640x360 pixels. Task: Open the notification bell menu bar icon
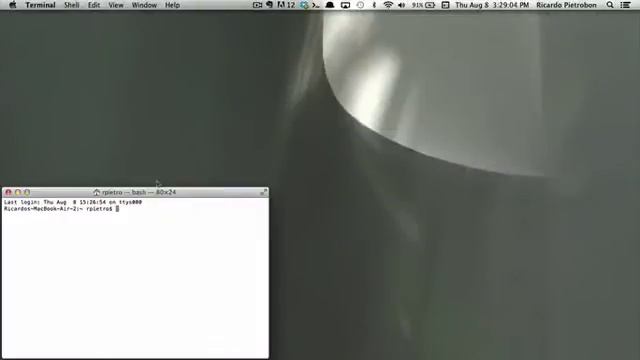click(x=330, y=5)
